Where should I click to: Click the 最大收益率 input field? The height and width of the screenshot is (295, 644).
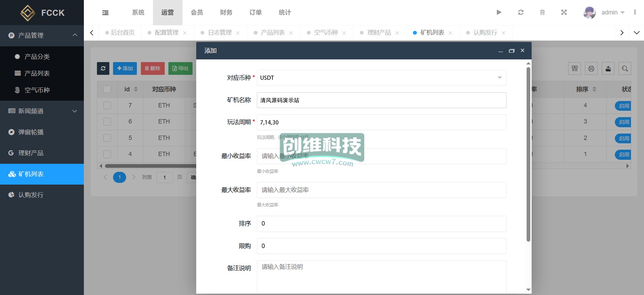(381, 190)
